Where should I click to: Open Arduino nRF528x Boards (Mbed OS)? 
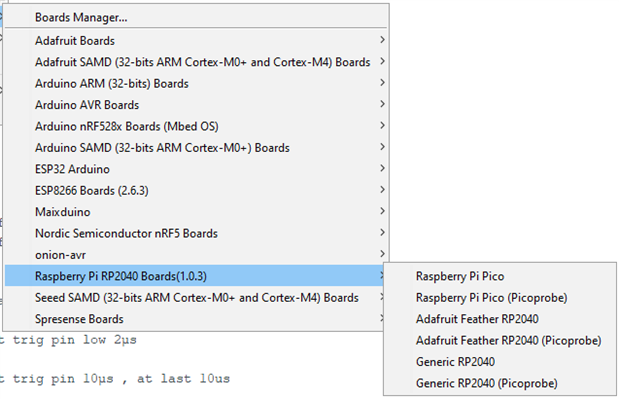coord(196,126)
